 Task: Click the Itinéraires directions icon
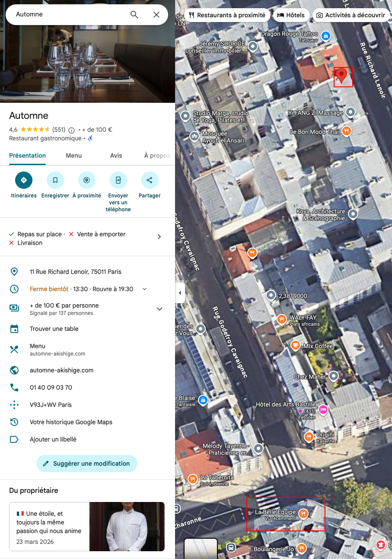(x=24, y=180)
